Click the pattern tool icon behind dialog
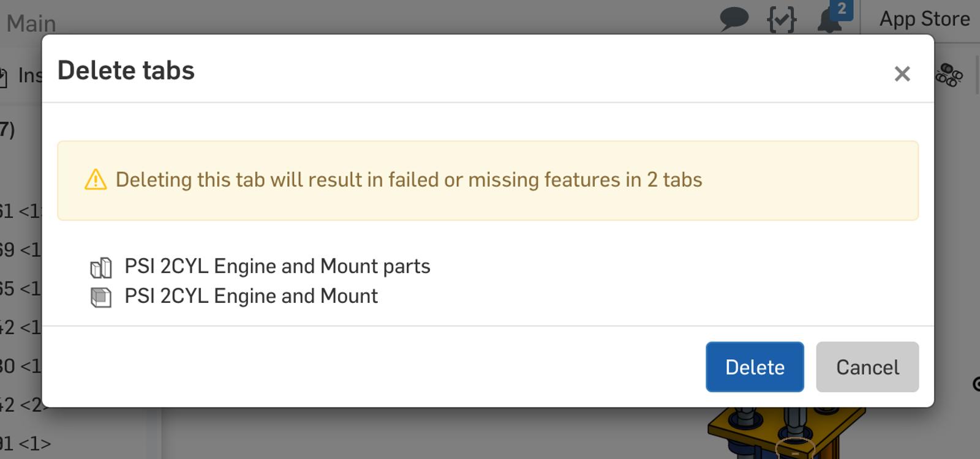The width and height of the screenshot is (980, 459). point(949,75)
